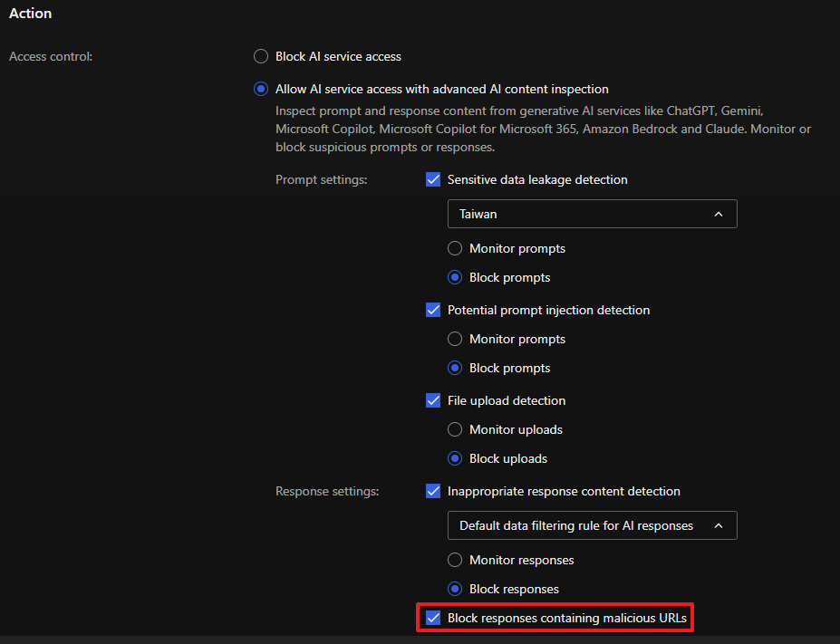Image resolution: width=840 pixels, height=644 pixels.
Task: Select Block prompts under prompt injection detection
Action: click(455, 368)
